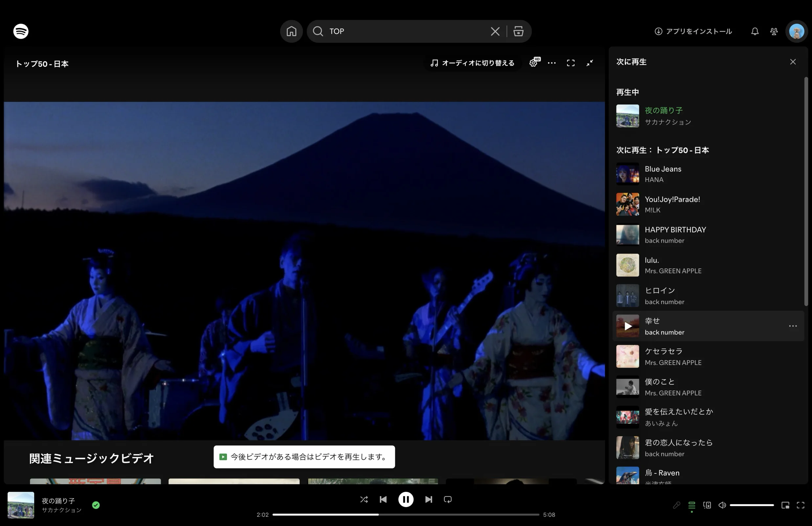Mute with the speaker icon
Screen dimensions: 812x526
pos(722,505)
